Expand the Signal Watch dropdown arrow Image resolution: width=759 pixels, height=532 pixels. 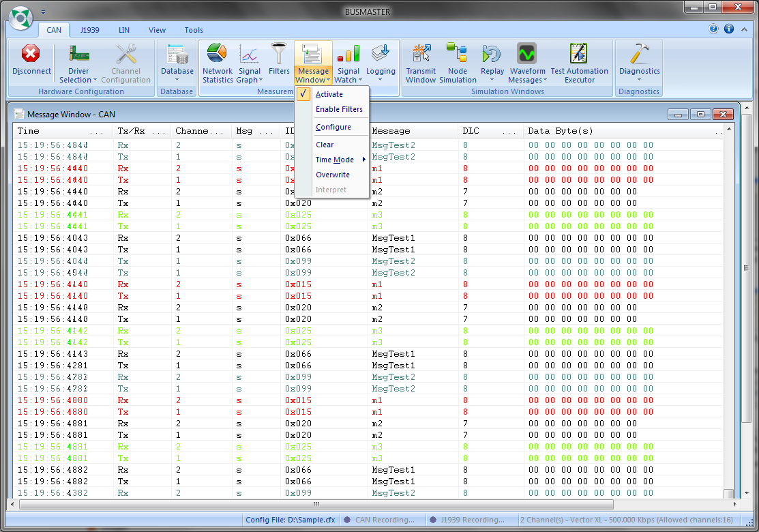(x=360, y=80)
